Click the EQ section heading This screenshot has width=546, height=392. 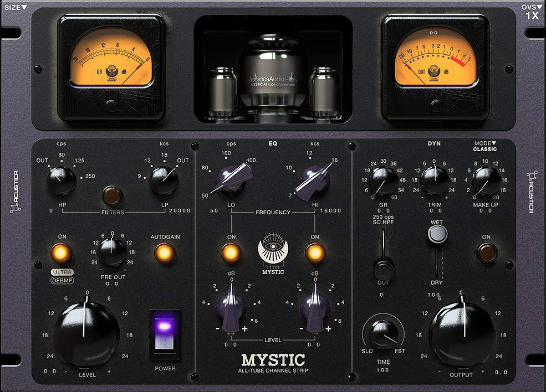coord(273,143)
